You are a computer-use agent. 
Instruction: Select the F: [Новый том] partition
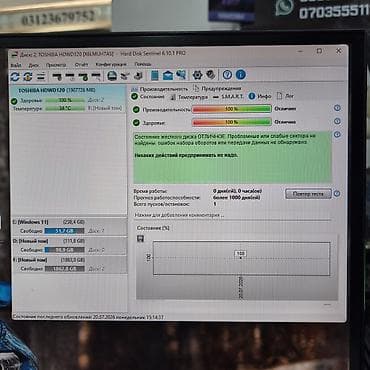pos(69,264)
